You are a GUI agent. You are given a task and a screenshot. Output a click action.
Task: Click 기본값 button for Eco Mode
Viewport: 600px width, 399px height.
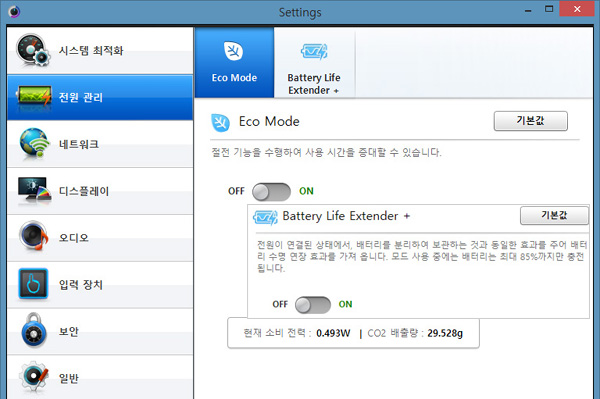[530, 121]
